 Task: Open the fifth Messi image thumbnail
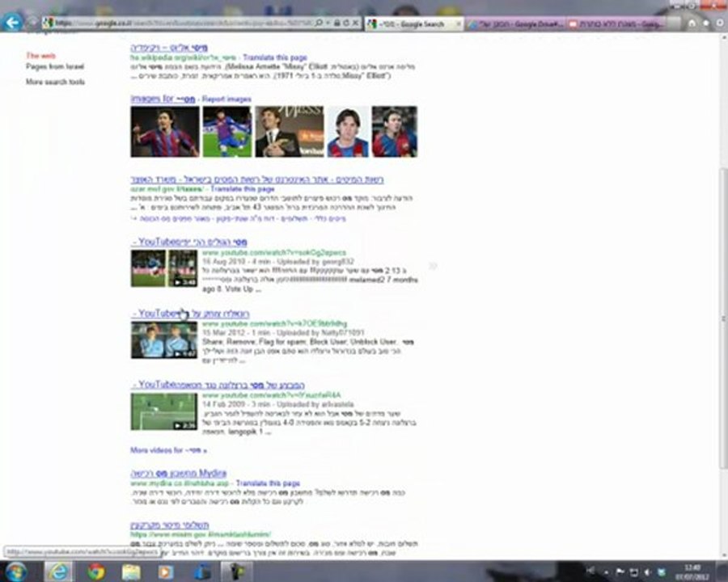point(395,132)
